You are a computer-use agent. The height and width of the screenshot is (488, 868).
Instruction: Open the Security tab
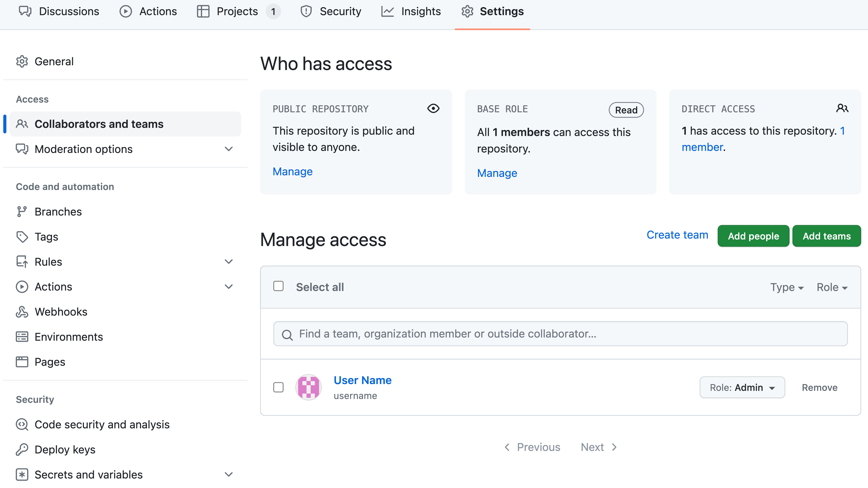pos(330,11)
